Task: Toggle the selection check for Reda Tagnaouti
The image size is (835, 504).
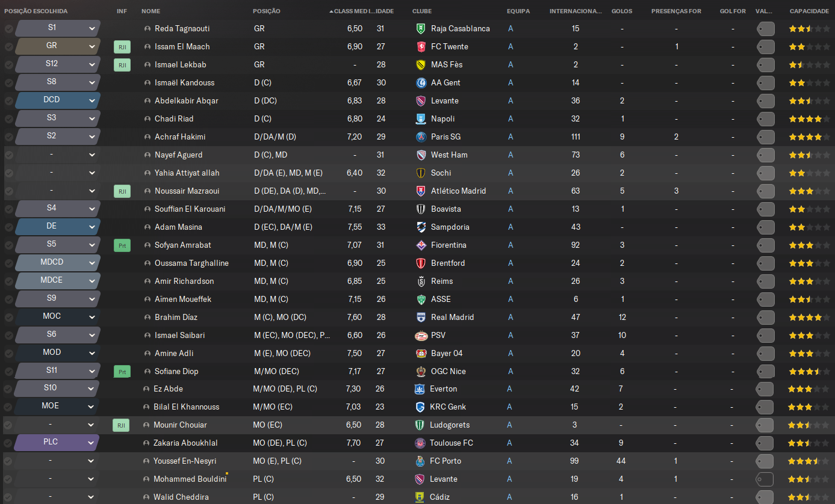Action: (x=8, y=29)
